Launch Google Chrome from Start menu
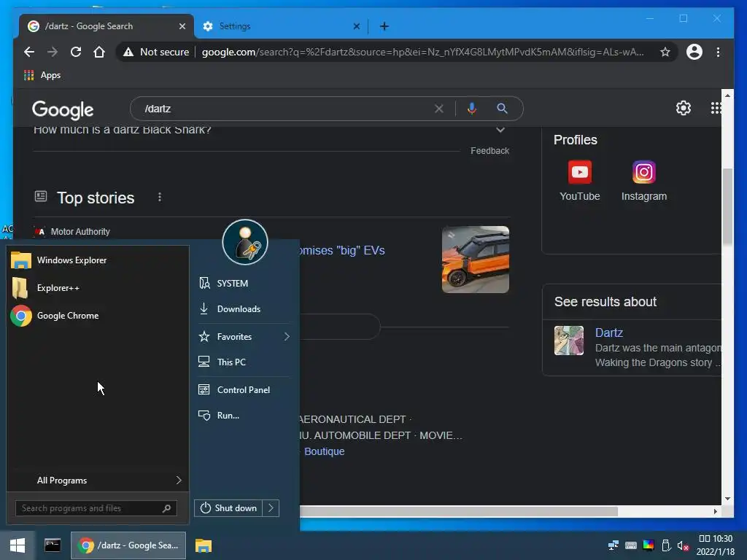Viewport: 747px width, 560px height. point(98,316)
